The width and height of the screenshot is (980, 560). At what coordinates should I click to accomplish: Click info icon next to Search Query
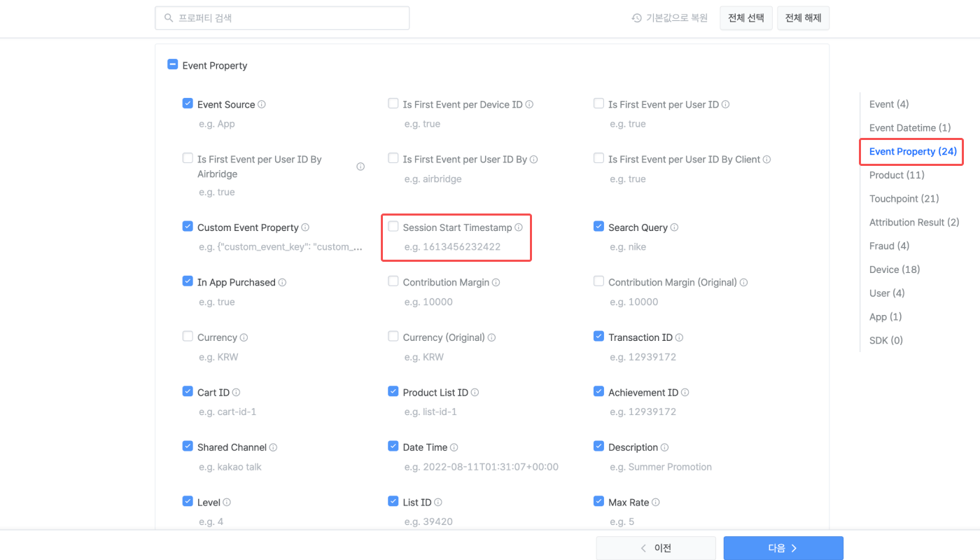point(674,227)
